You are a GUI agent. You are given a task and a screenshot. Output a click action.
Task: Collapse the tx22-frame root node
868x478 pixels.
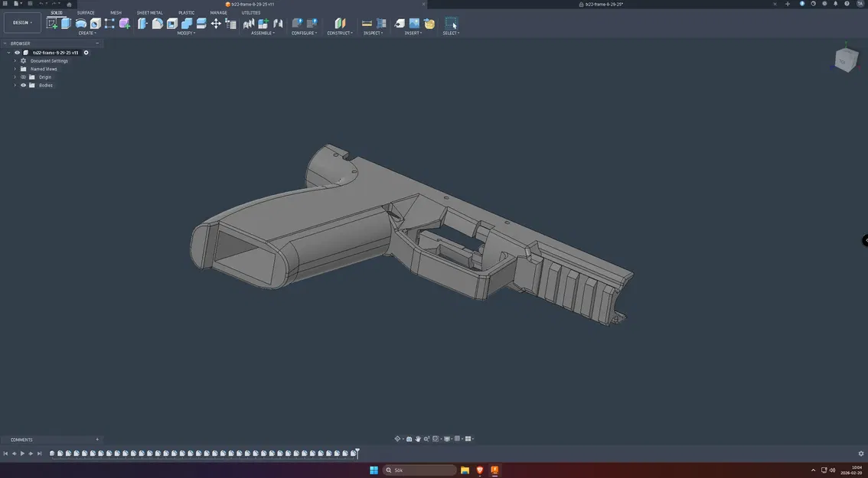[9, 53]
